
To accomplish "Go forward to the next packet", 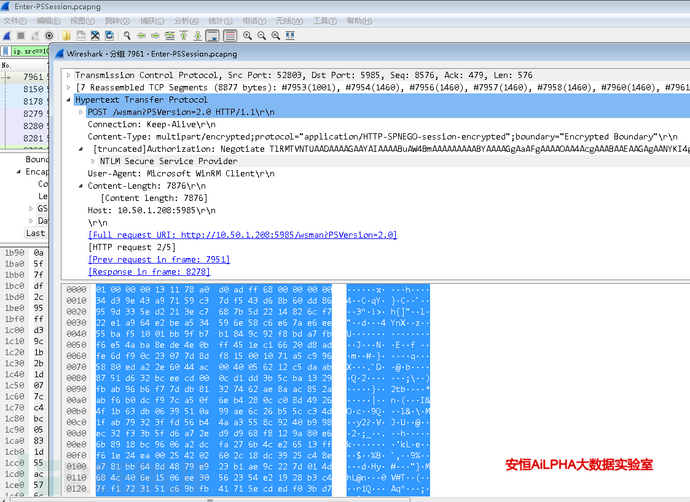I will tap(155, 36).
